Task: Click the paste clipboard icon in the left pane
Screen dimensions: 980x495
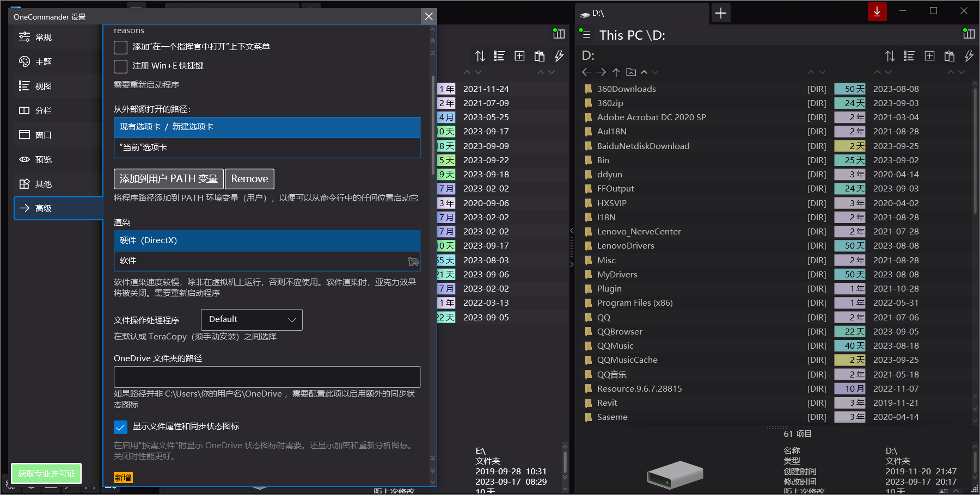Action: (540, 55)
